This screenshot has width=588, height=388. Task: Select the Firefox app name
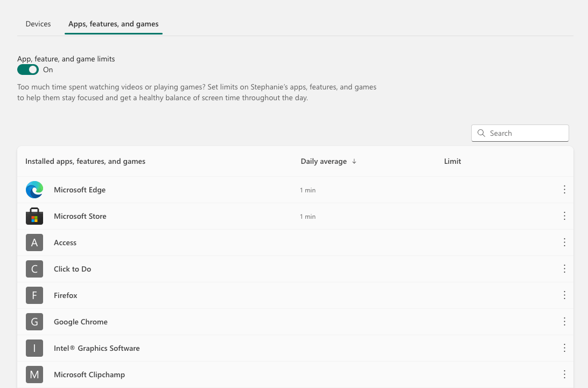coord(65,295)
